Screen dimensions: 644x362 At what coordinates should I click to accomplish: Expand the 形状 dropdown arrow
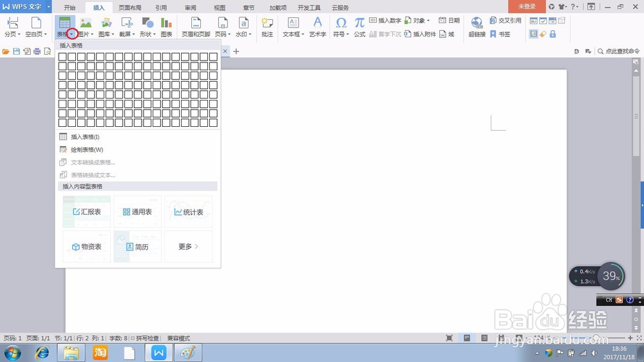(155, 35)
